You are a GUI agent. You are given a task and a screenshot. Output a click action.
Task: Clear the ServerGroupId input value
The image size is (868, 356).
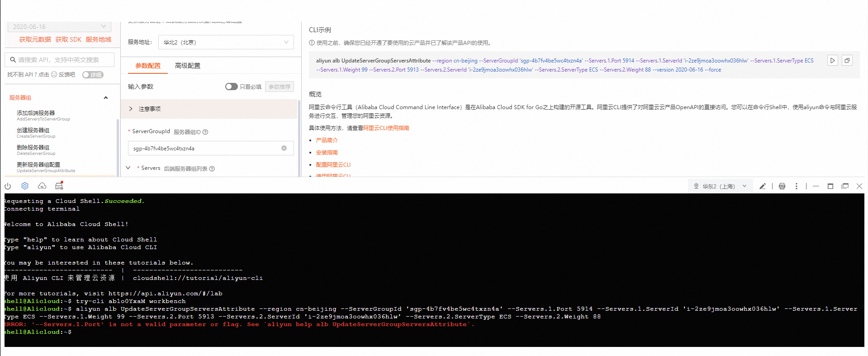284,148
